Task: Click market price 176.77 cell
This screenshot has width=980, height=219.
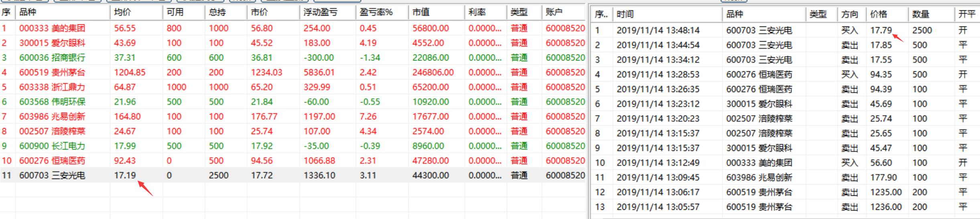Action: 264,117
